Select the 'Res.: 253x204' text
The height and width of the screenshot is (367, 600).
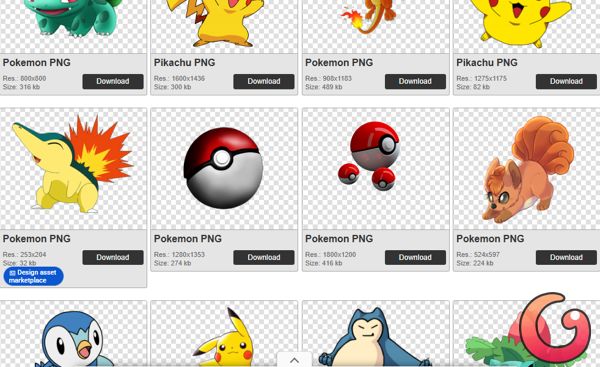pos(24,254)
